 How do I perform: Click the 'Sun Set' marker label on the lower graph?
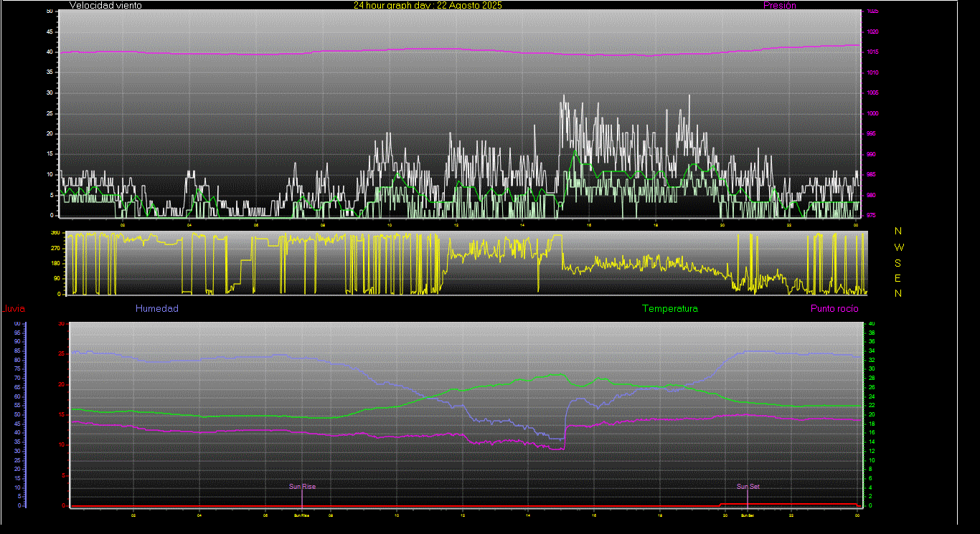click(x=748, y=487)
